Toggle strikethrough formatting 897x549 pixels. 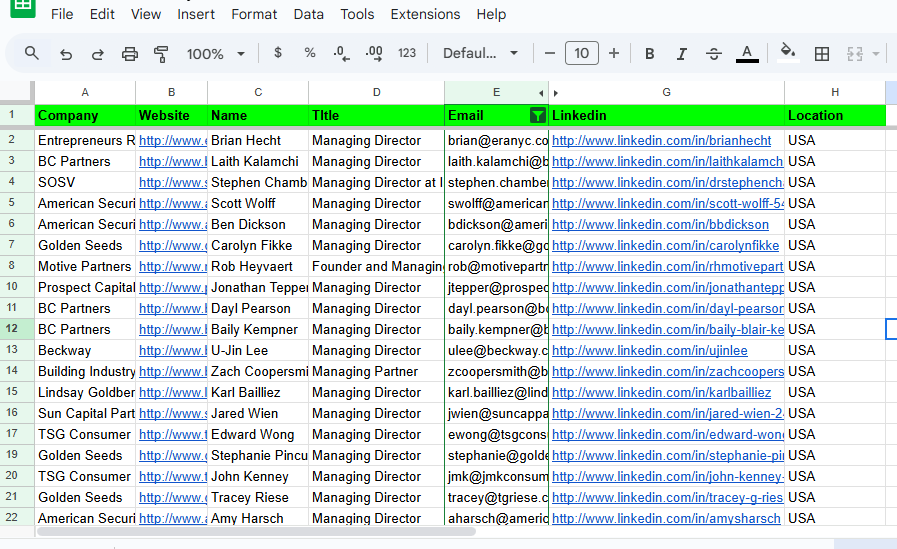713,54
